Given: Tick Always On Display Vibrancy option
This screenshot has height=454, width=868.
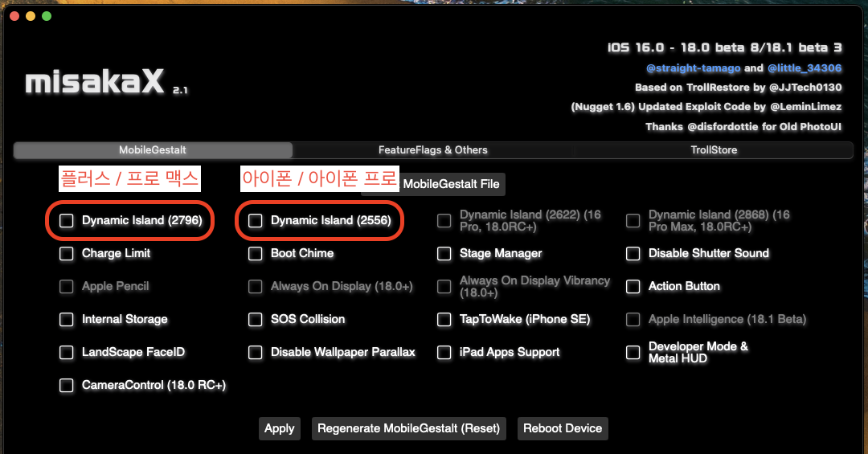Looking at the screenshot, I should (x=444, y=286).
